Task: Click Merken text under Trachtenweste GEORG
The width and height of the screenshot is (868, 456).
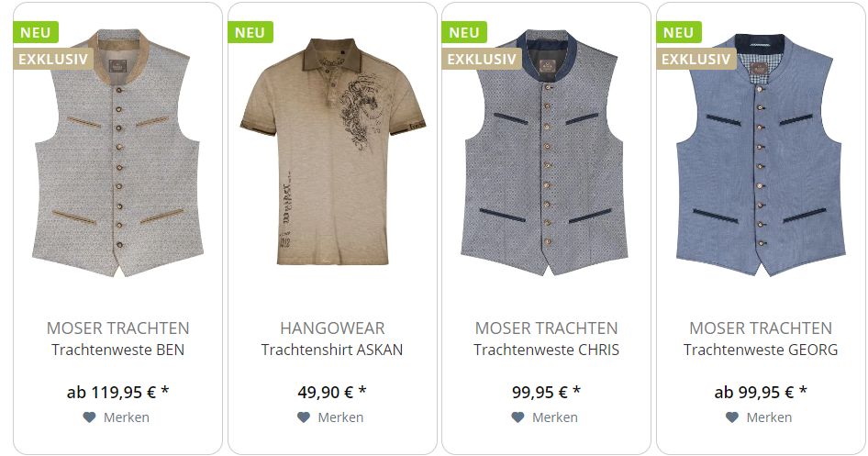Action: tap(769, 417)
